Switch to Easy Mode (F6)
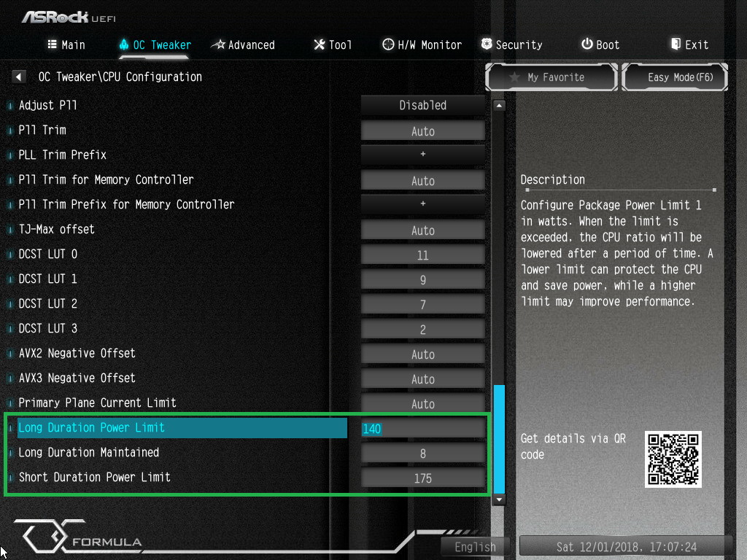 point(675,77)
